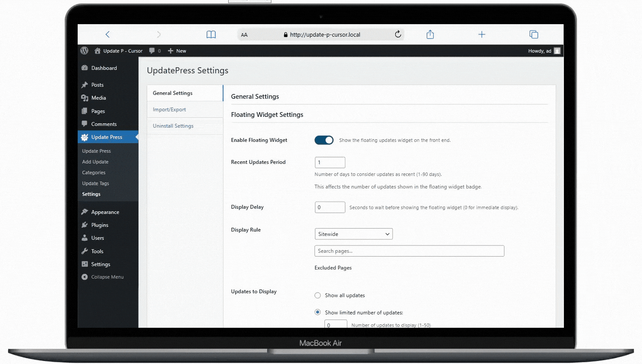642x364 pixels.
Task: Focus the Search pages field
Action: [409, 251]
